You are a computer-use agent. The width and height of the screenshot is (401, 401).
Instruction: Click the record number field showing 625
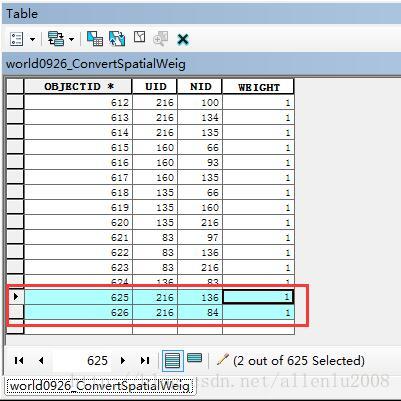click(x=83, y=360)
